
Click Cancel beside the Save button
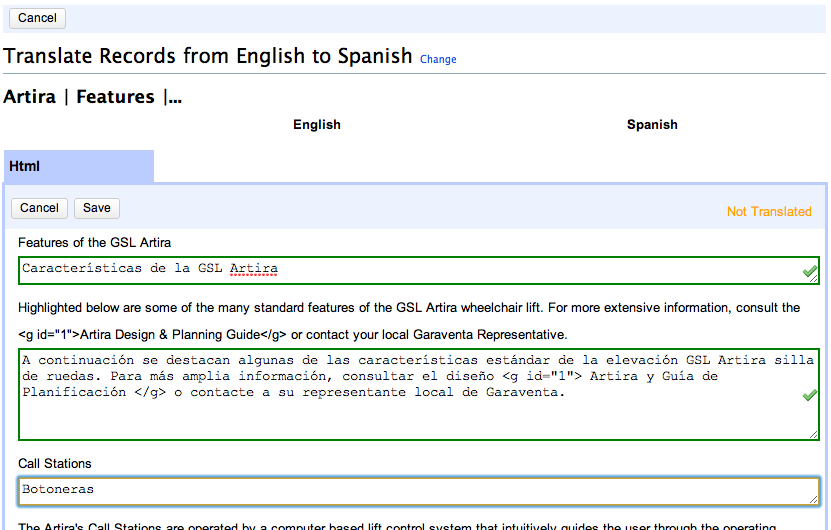(39, 208)
